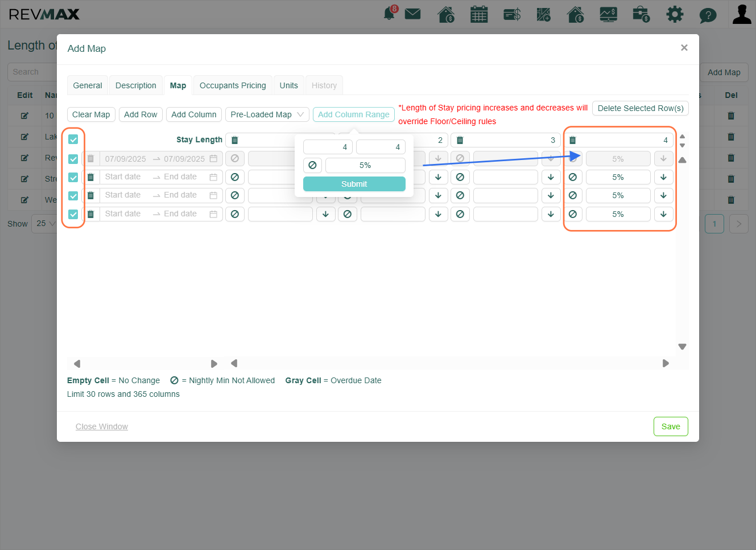Switch to the General tab
Image resolution: width=756 pixels, height=550 pixels.
point(88,85)
